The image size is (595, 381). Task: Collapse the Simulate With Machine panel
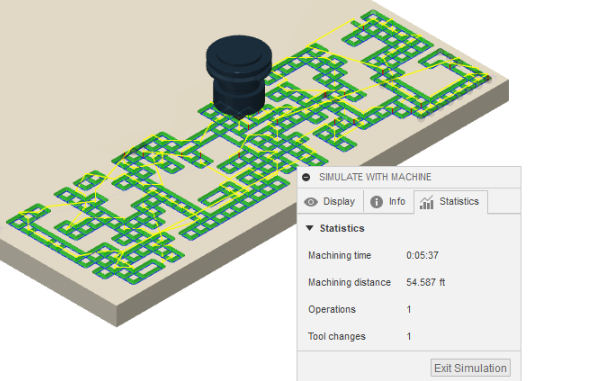[x=306, y=177]
